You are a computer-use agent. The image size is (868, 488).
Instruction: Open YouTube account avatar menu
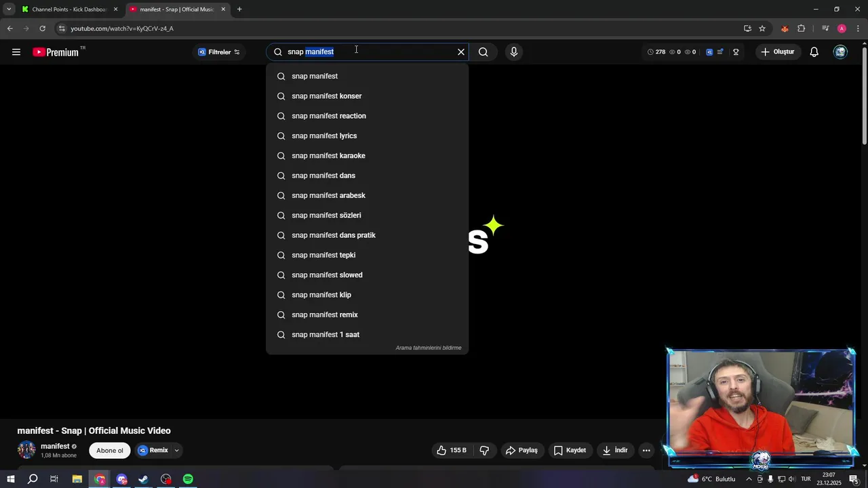pyautogui.click(x=840, y=52)
